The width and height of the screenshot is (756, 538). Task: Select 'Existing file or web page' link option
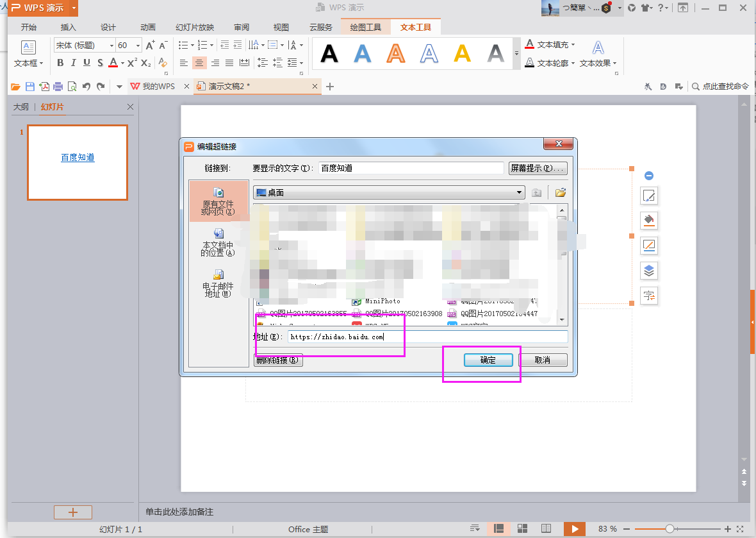(218, 201)
